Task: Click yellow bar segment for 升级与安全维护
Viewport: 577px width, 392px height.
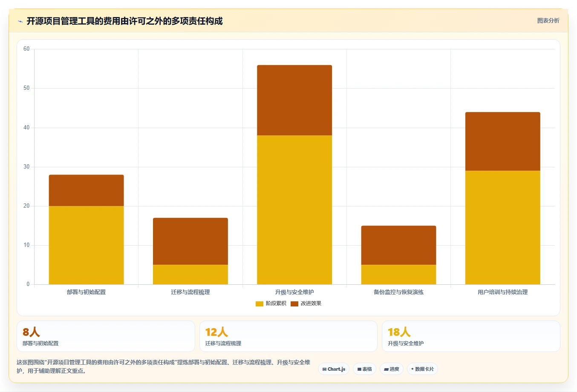Action: pos(294,210)
